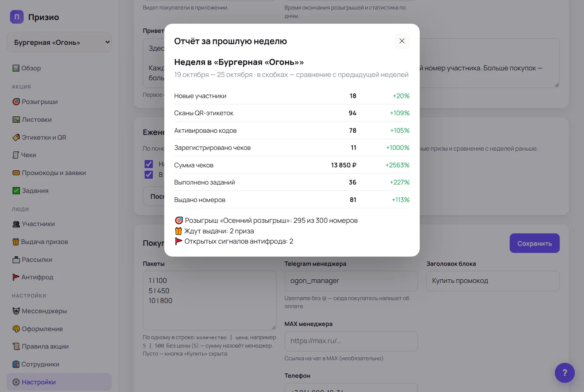The width and height of the screenshot is (584, 392).
Task: Click the Сотрудники icon in sidebar
Action: point(16,364)
